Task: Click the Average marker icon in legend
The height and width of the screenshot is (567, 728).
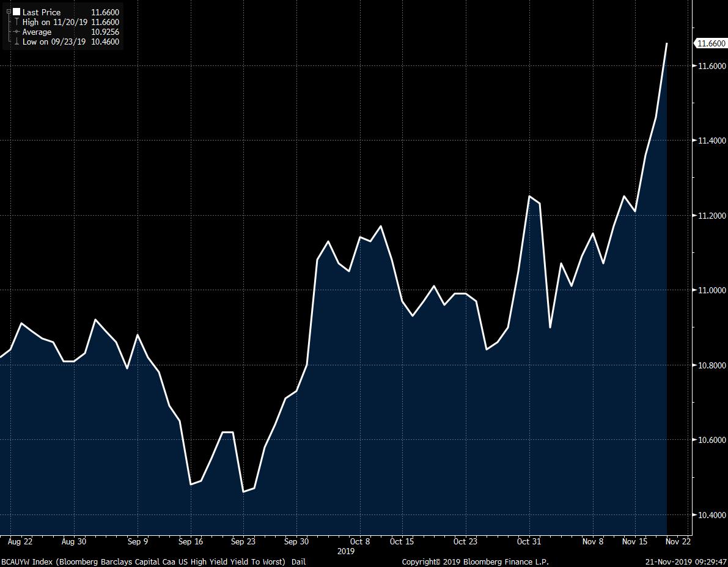Action: click(x=17, y=32)
